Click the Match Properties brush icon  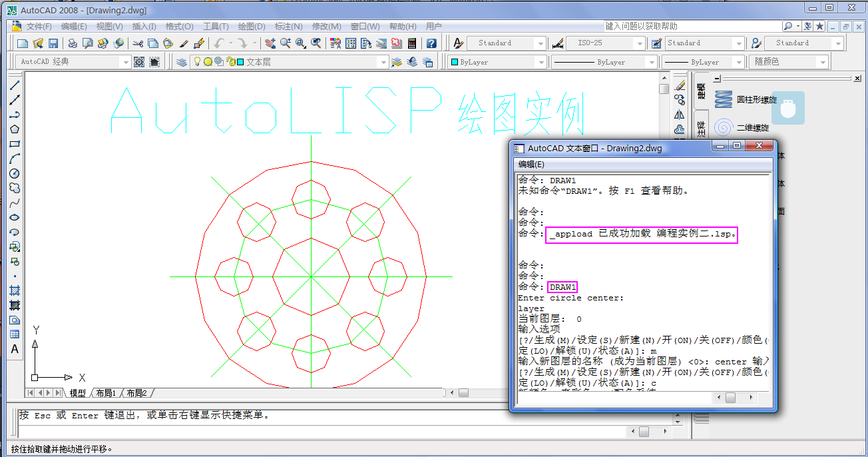click(x=184, y=43)
